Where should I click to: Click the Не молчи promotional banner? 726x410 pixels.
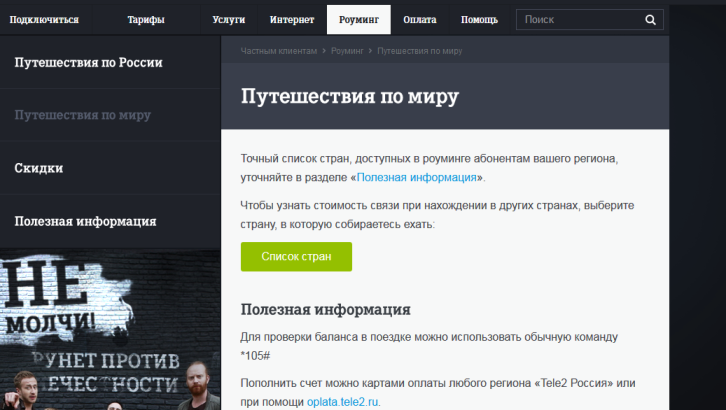110,330
